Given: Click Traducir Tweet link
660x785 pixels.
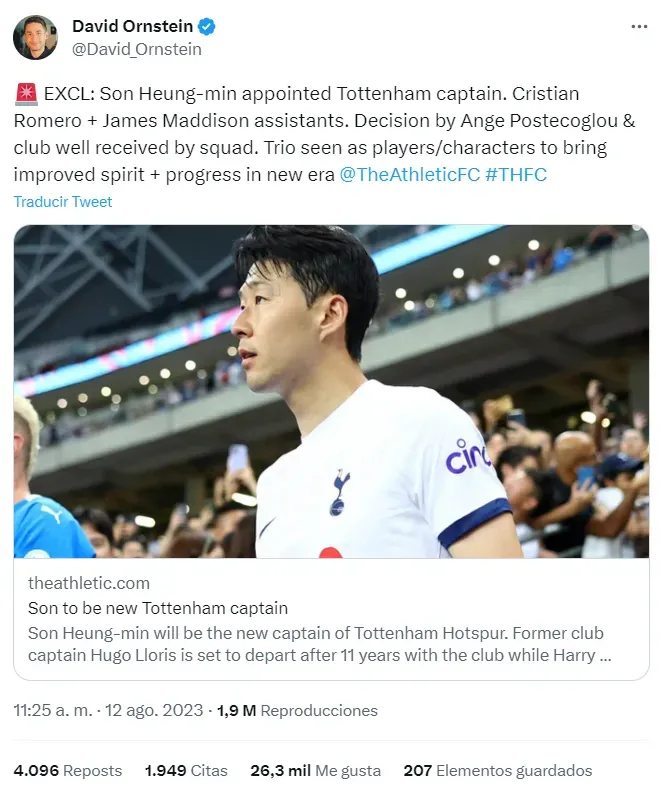Looking at the screenshot, I should (x=63, y=202).
